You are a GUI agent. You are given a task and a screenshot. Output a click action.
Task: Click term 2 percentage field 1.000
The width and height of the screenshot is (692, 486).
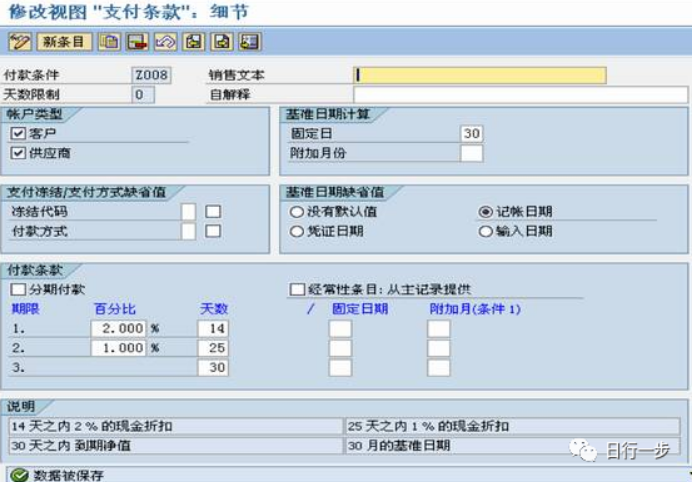(118, 348)
